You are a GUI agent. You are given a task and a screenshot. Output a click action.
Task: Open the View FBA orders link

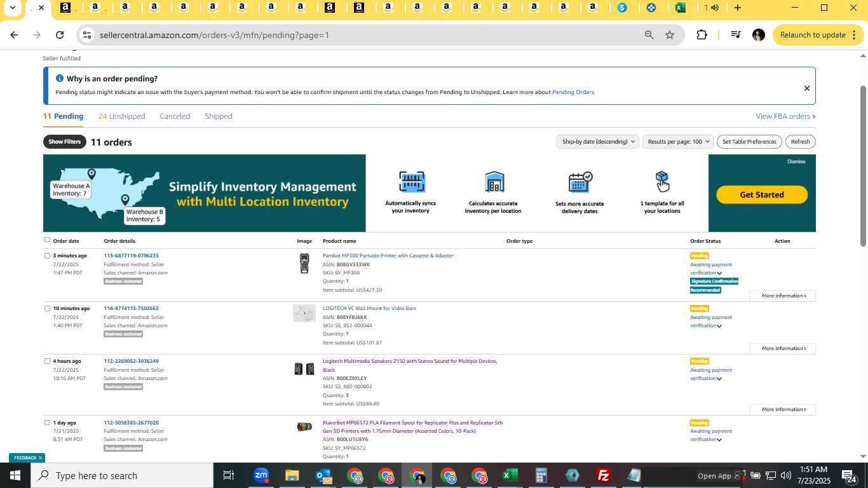point(785,116)
